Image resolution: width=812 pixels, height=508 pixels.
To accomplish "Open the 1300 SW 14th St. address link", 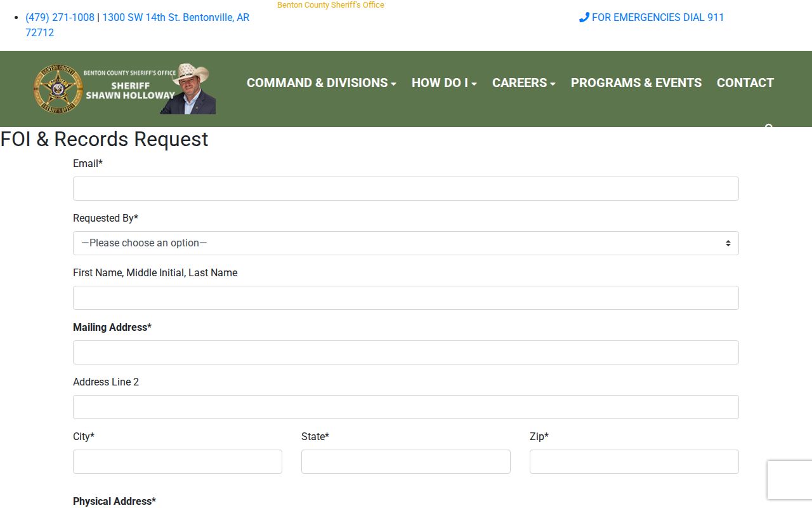I will 137,25.
